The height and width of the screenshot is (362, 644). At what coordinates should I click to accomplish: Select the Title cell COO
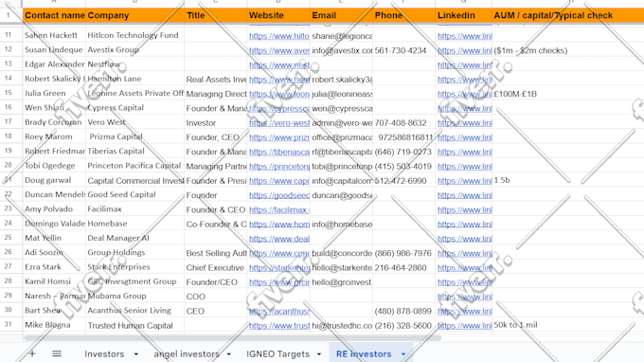click(x=216, y=296)
